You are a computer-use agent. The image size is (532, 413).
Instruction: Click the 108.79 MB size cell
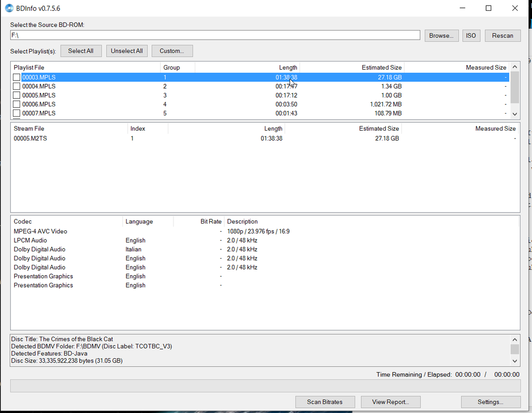pyautogui.click(x=388, y=113)
